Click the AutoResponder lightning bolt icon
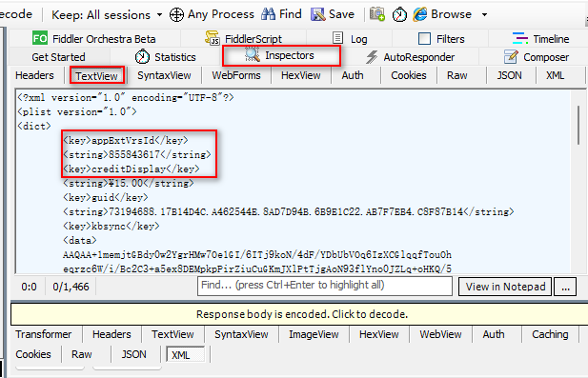 pyautogui.click(x=372, y=57)
